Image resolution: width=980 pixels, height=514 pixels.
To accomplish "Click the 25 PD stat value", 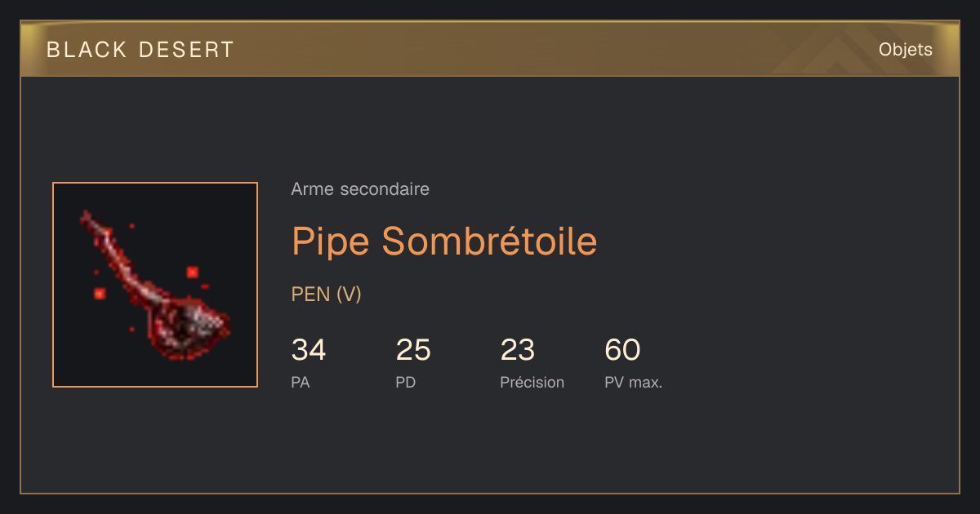I will coord(413,350).
